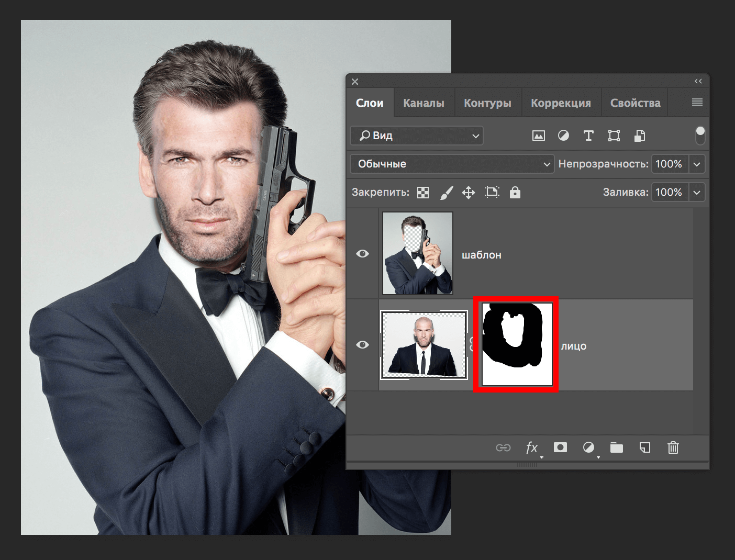The image size is (735, 560).
Task: Collapse the panel with double arrows
Action: click(698, 81)
